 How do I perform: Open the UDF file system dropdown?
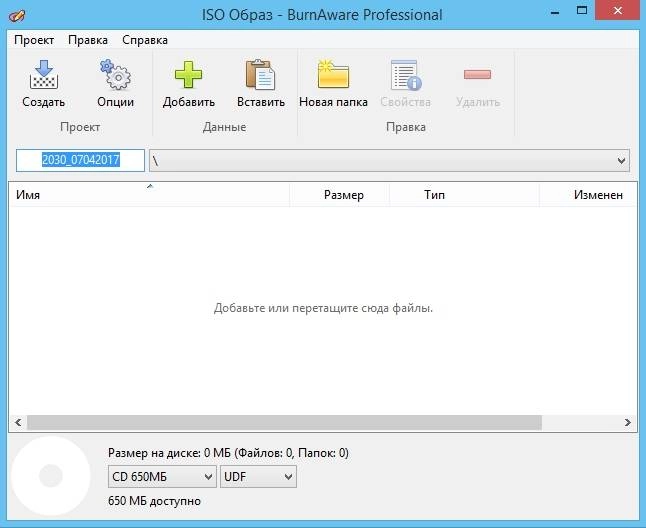tap(258, 477)
